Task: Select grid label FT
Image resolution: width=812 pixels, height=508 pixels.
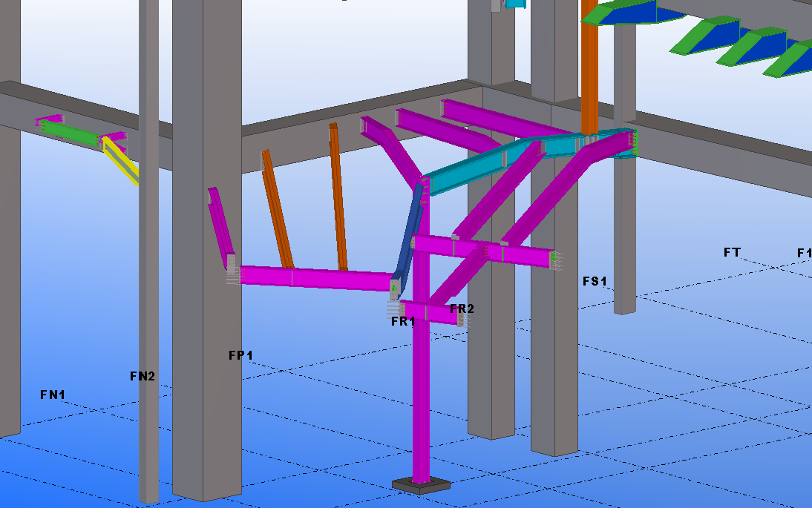Action: point(732,252)
